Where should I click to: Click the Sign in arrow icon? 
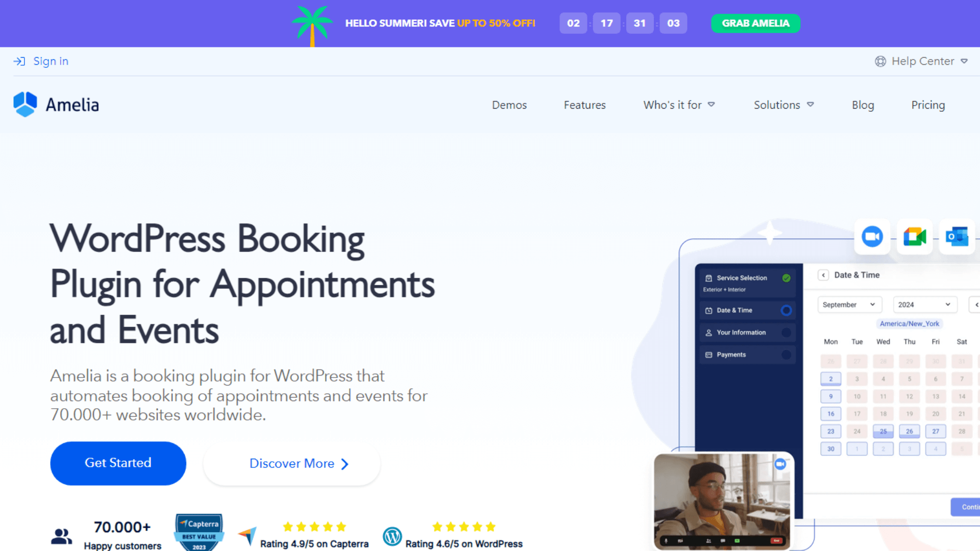tap(19, 61)
